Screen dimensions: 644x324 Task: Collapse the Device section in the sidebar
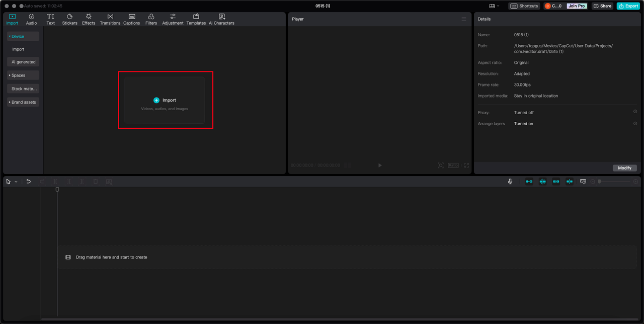click(23, 36)
